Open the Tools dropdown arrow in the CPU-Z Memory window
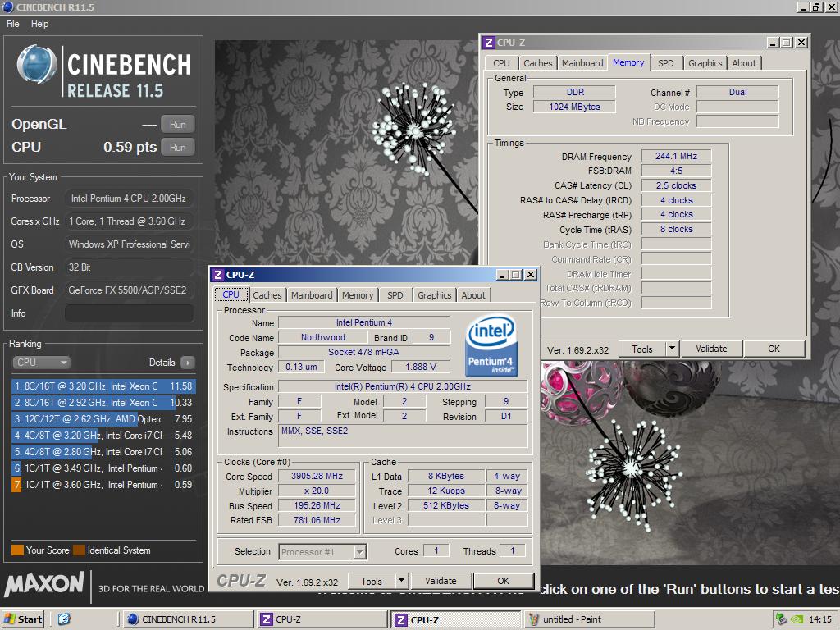 tap(673, 349)
